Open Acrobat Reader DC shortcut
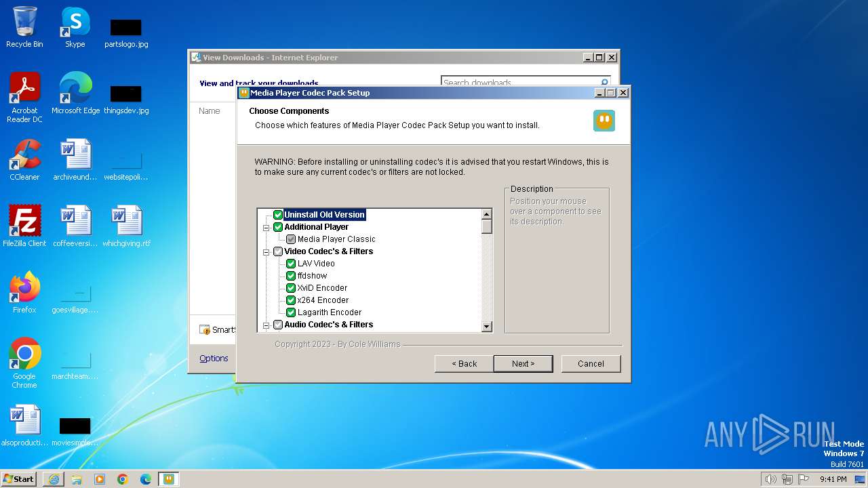This screenshot has height=488, width=868. [24, 98]
